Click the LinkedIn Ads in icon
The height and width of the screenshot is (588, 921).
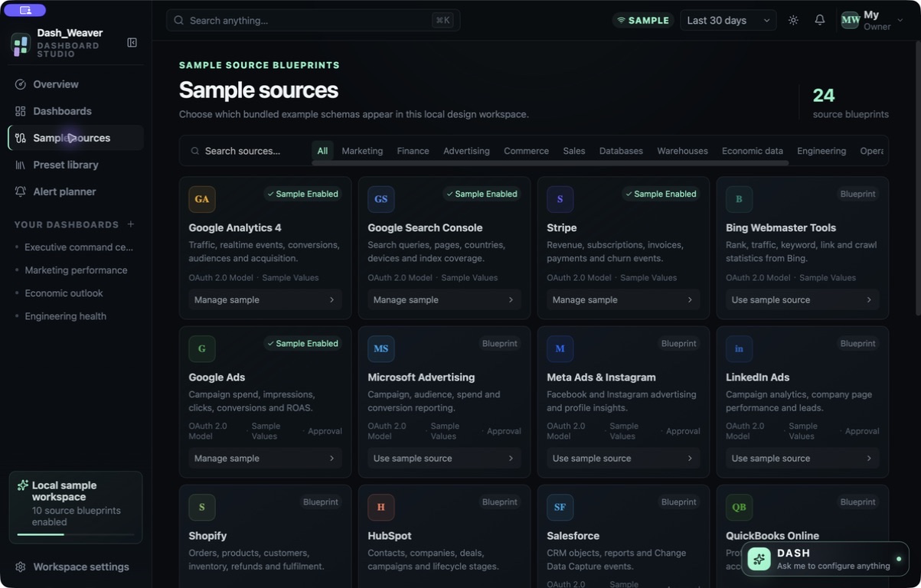pyautogui.click(x=739, y=348)
